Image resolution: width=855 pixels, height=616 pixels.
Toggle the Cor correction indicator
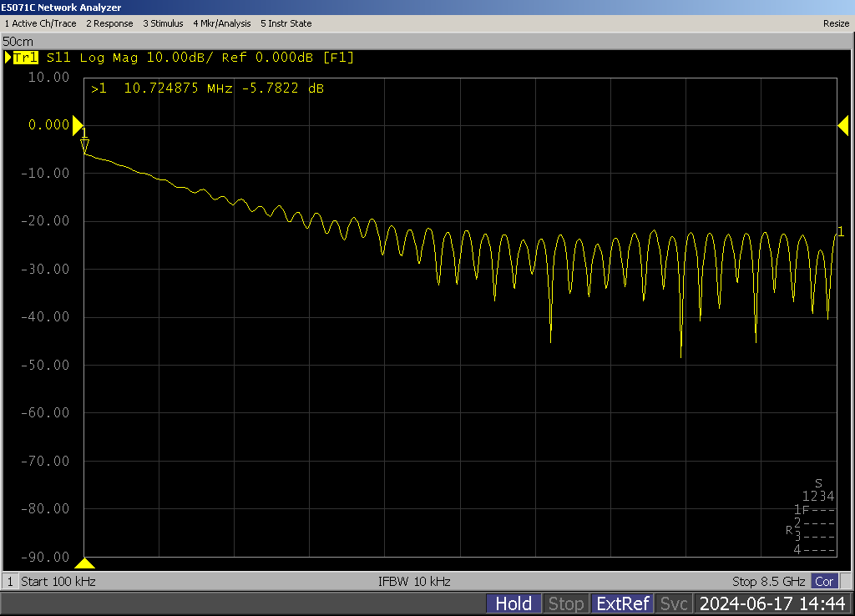coord(824,581)
